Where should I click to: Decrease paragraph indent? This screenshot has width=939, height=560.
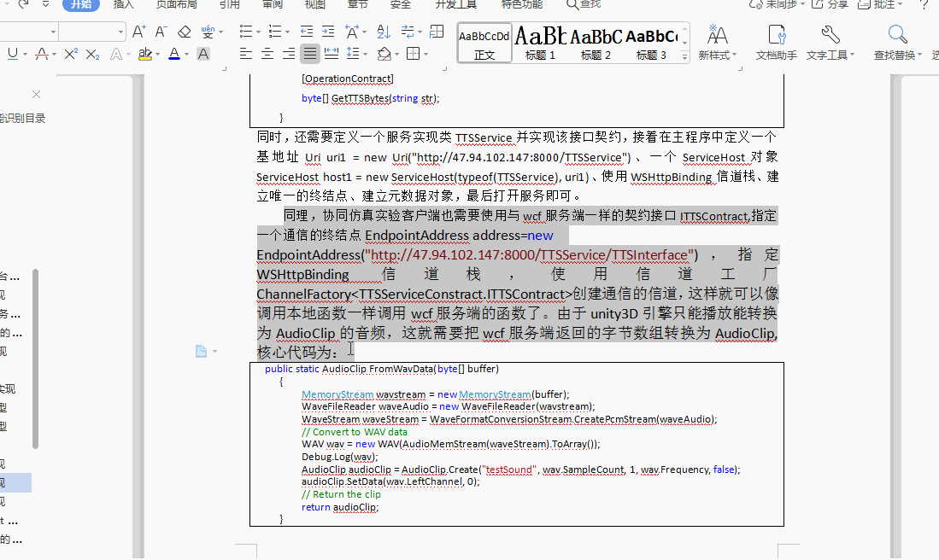click(x=307, y=32)
